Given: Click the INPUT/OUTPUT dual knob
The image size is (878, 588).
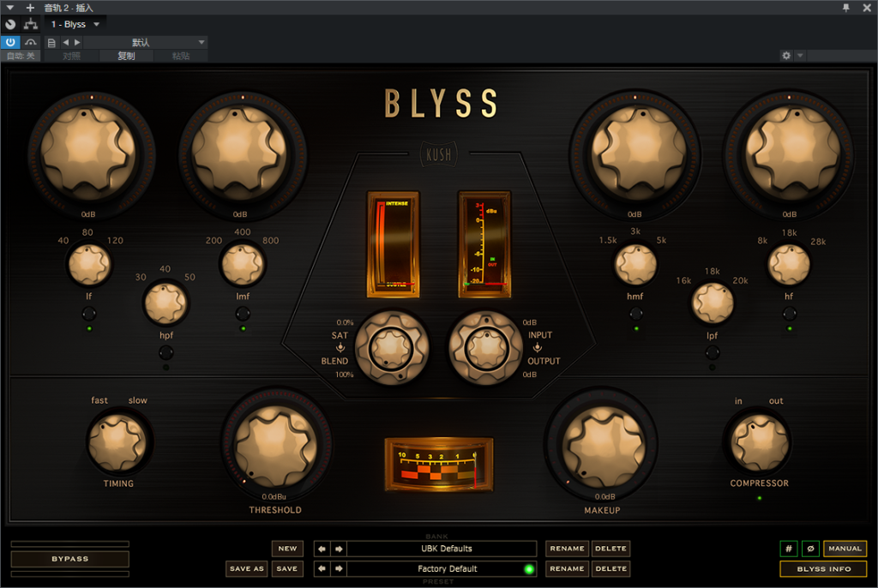Looking at the screenshot, I should [486, 348].
